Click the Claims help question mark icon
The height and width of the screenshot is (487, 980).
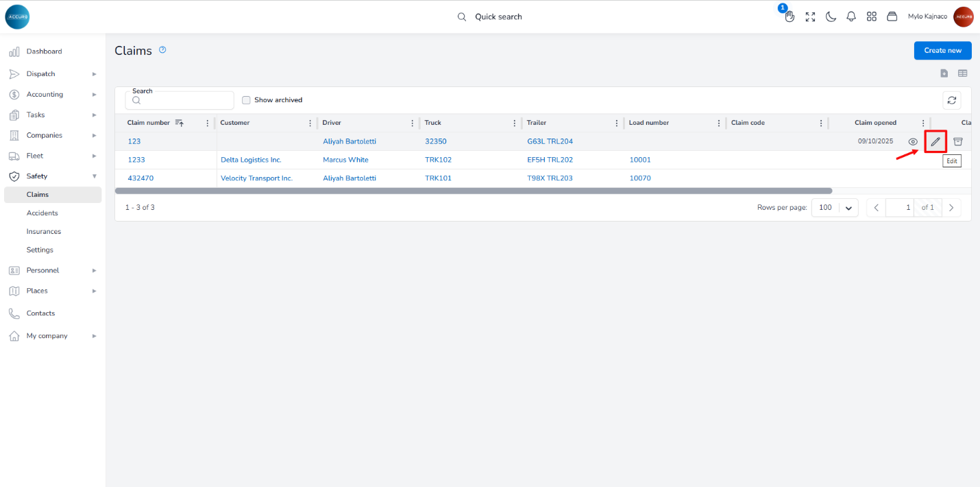point(162,50)
